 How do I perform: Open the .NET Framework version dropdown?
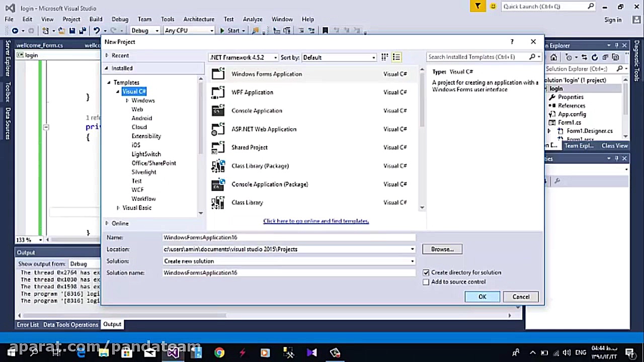pos(244,57)
